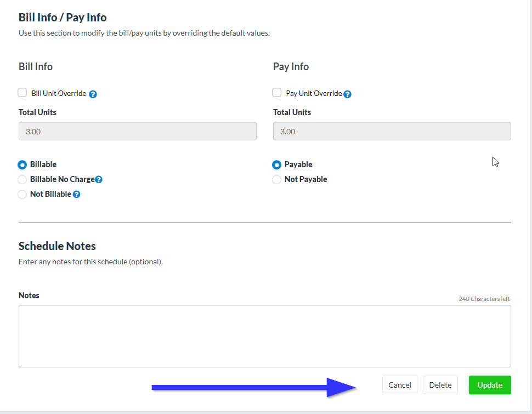Viewport: 532px width, 414px height.
Task: Click help icon beside Billable No Charge
Action: (99, 179)
